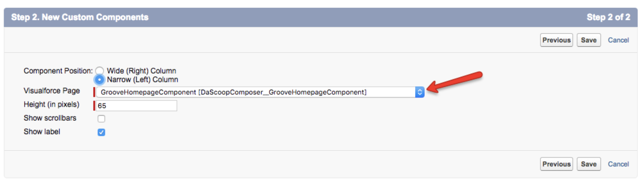Click the blue arrows on Visualforce Page dropdown

pos(420,92)
